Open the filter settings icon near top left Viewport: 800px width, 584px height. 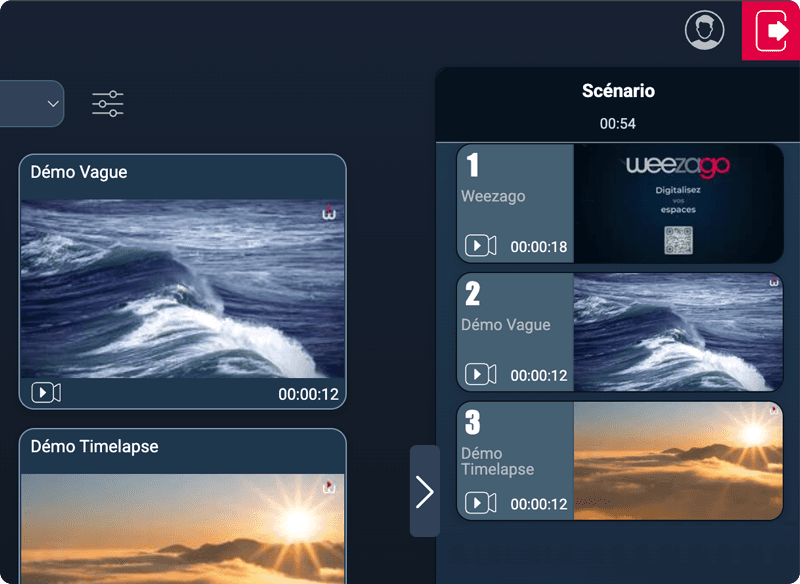tap(107, 103)
